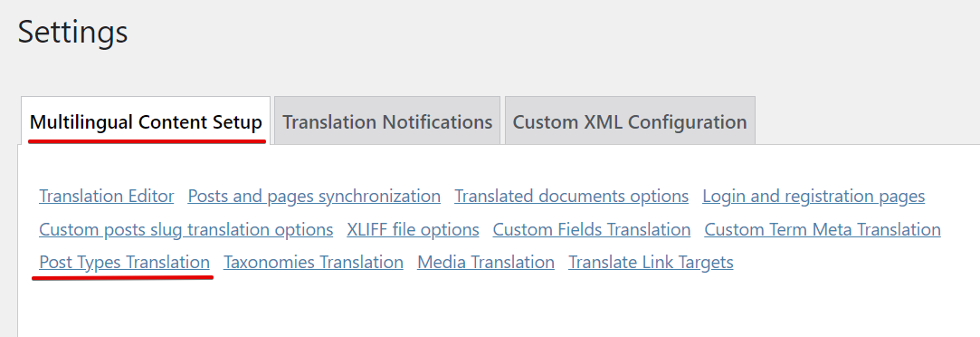Open the Custom XML Configuration tab

pyautogui.click(x=630, y=120)
